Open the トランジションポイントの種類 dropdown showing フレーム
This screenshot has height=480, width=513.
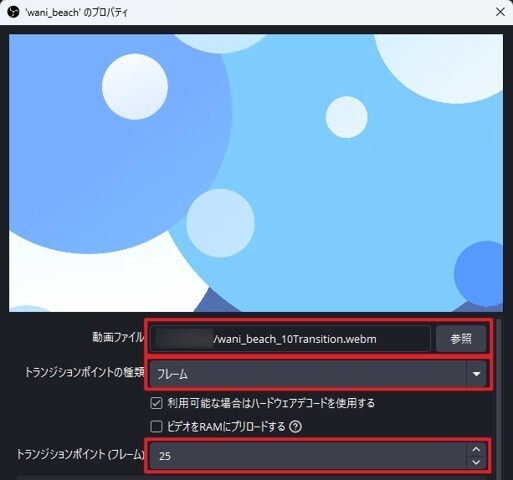point(318,374)
